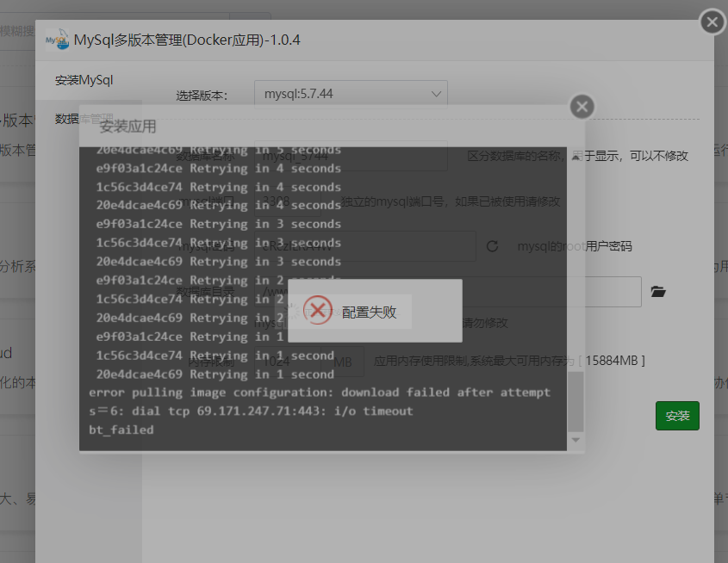Click the log scrollbar down arrow
This screenshot has width=728, height=563.
[576, 440]
